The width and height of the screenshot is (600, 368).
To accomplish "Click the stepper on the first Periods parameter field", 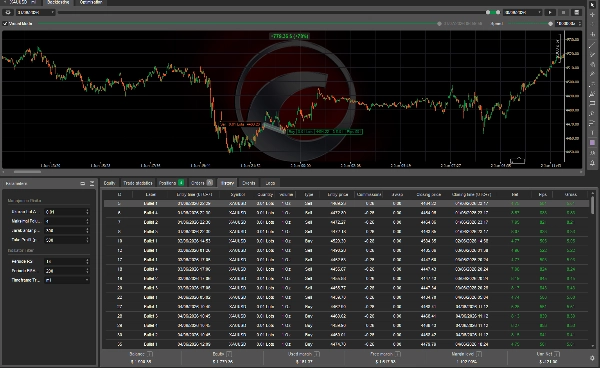I will 87,262.
